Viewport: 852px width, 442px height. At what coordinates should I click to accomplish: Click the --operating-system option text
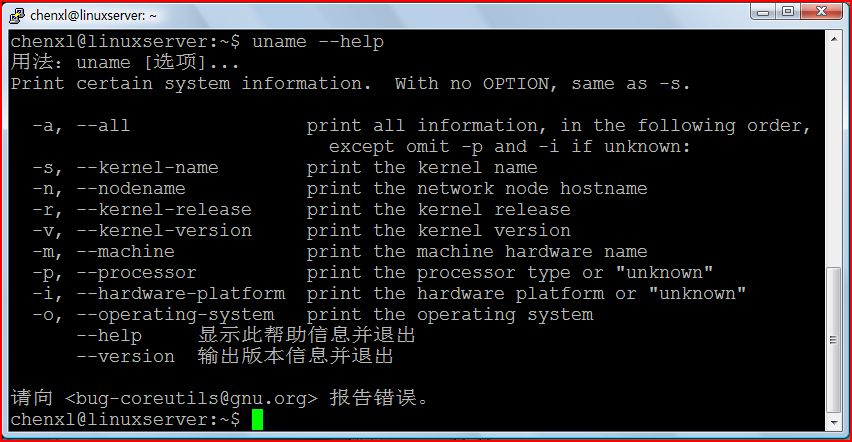click(x=174, y=315)
